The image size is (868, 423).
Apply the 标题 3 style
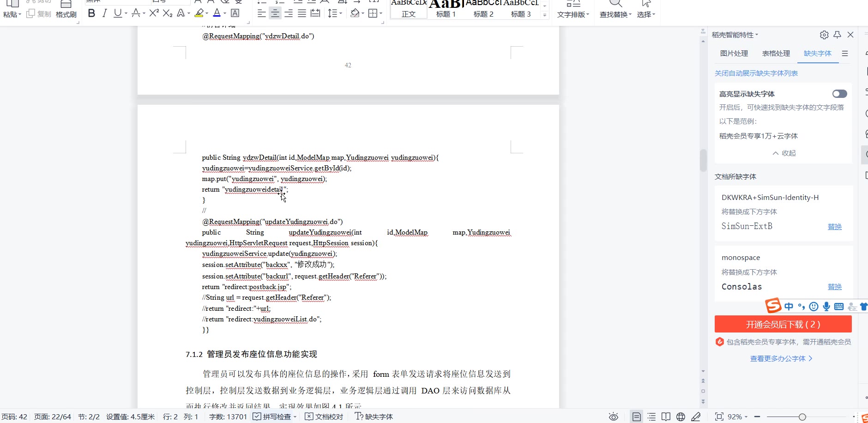[521, 9]
